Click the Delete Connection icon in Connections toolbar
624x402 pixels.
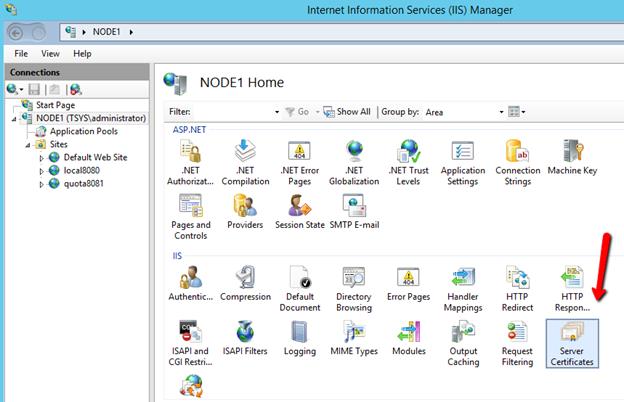[76, 90]
